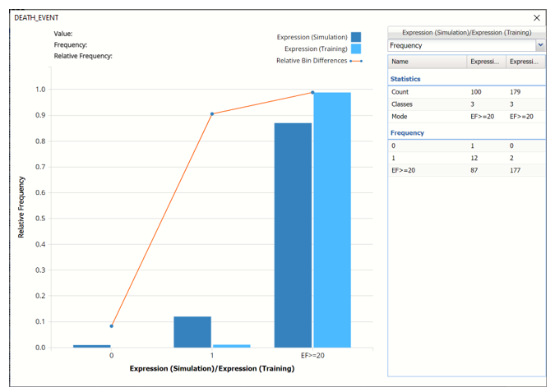Click the first Expressi... column header
Screen dimensions: 555x392
tap(485, 62)
